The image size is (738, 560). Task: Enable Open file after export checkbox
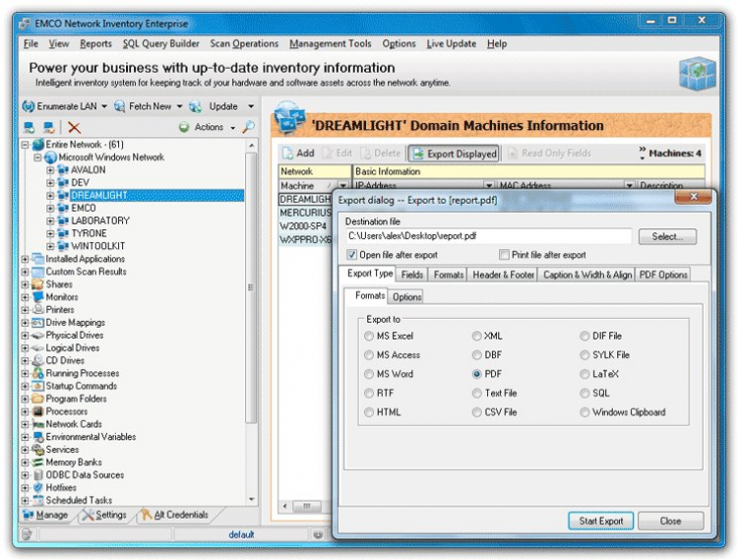tap(351, 255)
